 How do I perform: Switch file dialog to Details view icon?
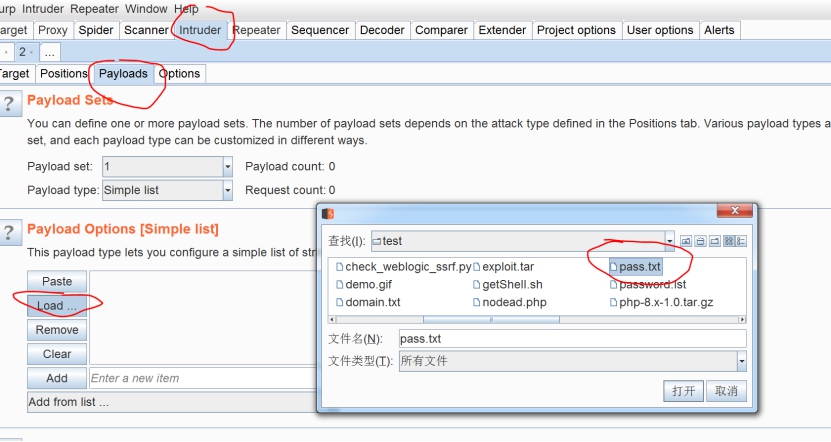(741, 241)
